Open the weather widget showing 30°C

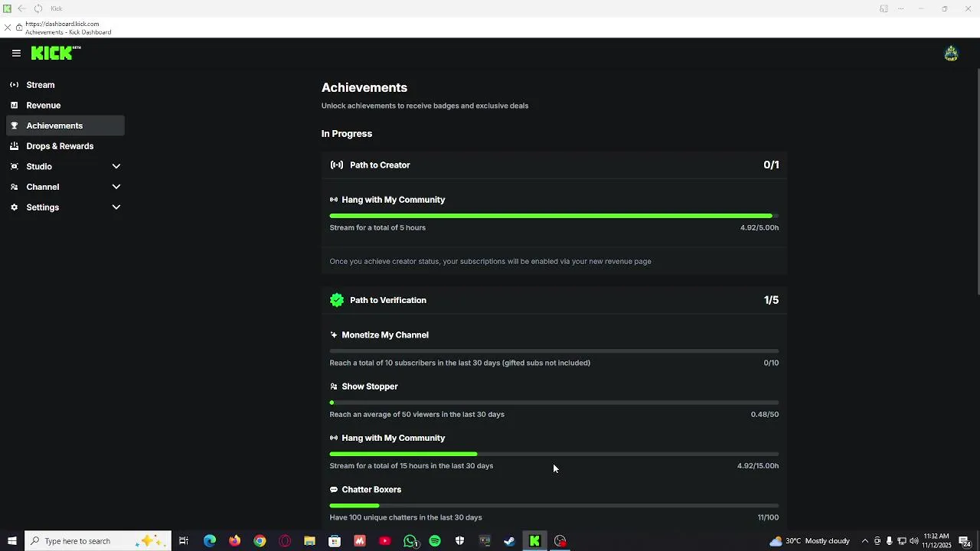click(810, 541)
